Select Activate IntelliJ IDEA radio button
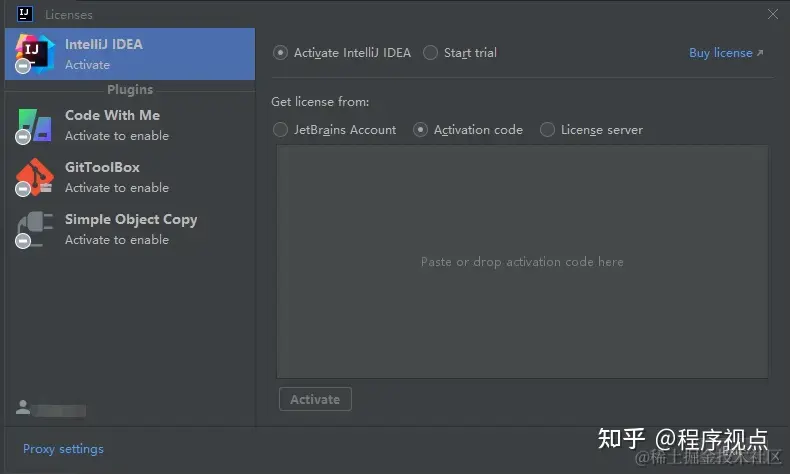Viewport: 790px width, 474px height. [x=280, y=53]
